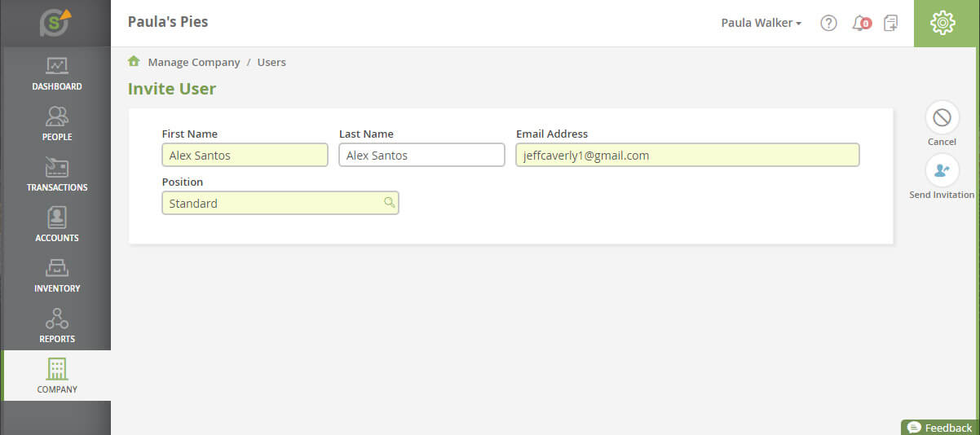
Task: Click into the First Name field
Action: 245,155
